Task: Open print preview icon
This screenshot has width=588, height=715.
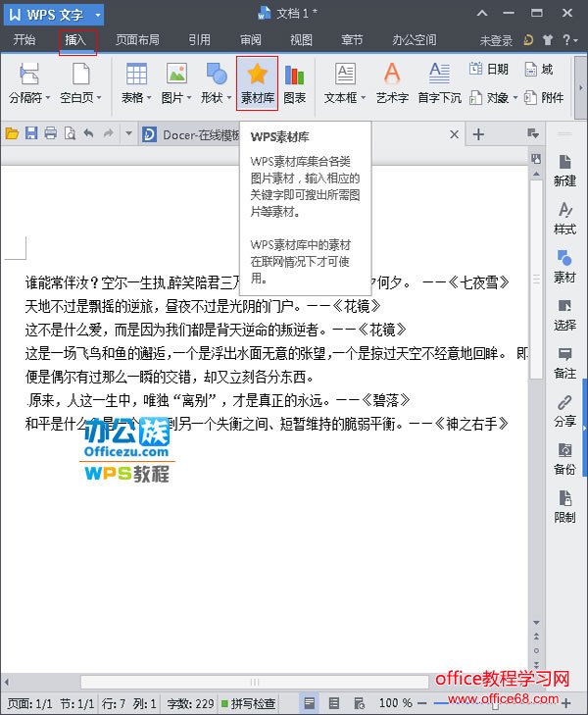Action: pyautogui.click(x=70, y=133)
